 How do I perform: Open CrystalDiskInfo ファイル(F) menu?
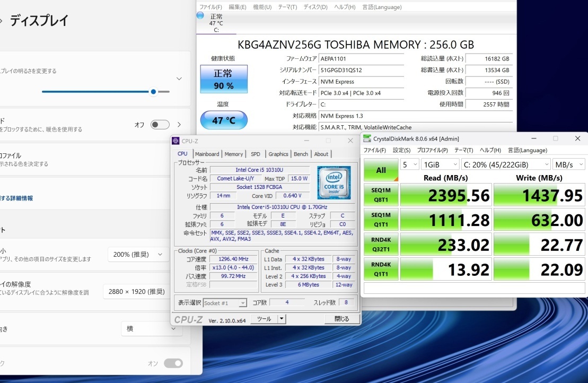click(210, 7)
